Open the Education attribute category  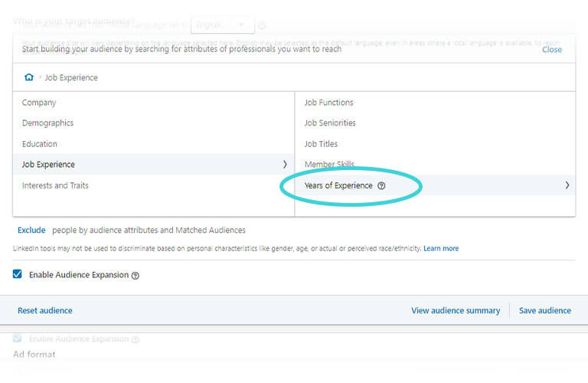pos(40,144)
